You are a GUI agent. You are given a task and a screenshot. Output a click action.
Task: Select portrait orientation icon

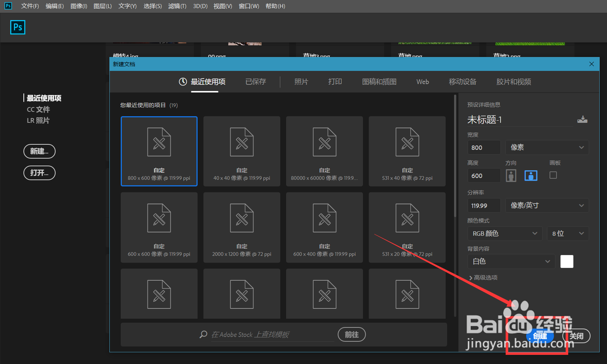511,176
